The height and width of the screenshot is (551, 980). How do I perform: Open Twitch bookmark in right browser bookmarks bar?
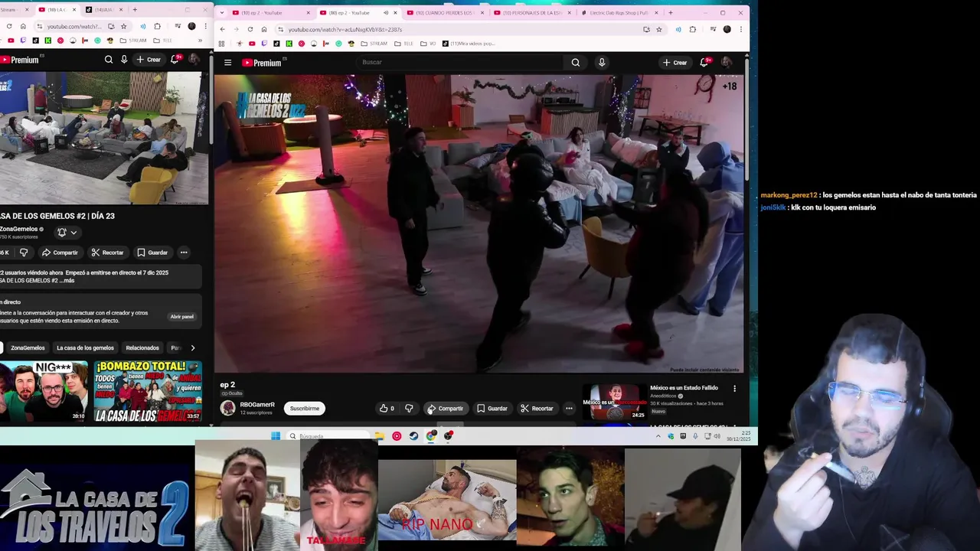point(264,44)
